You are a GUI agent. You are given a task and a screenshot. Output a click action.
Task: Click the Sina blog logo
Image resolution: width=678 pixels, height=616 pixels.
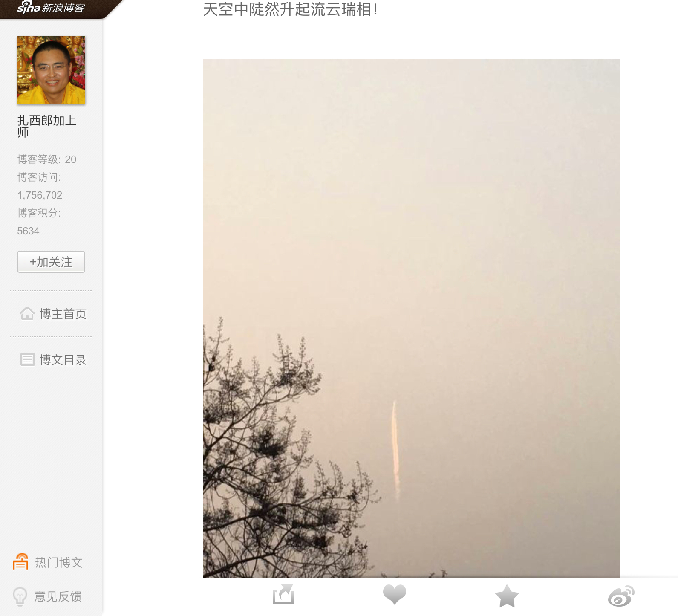click(51, 7)
